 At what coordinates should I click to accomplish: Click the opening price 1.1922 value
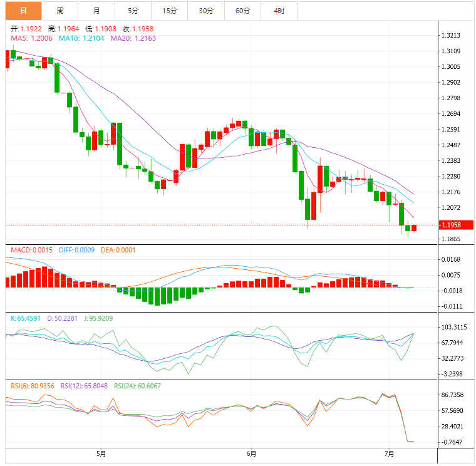tap(31, 29)
